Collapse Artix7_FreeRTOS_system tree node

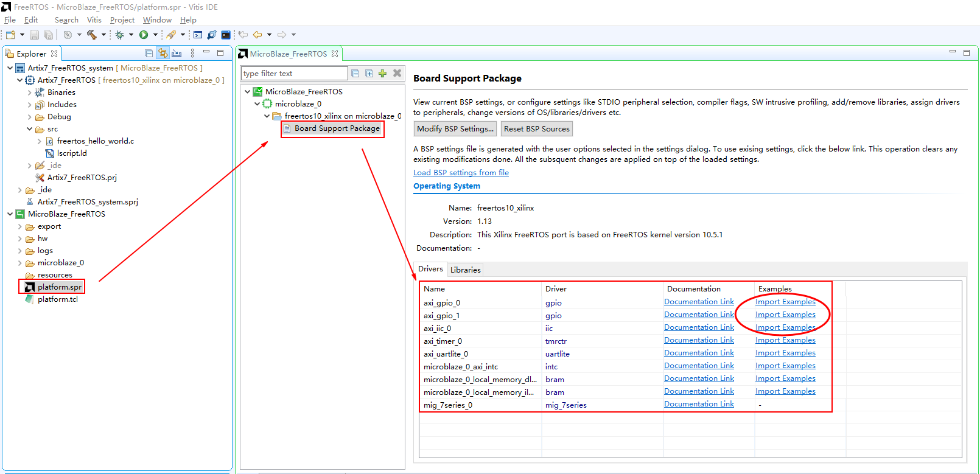[x=10, y=68]
